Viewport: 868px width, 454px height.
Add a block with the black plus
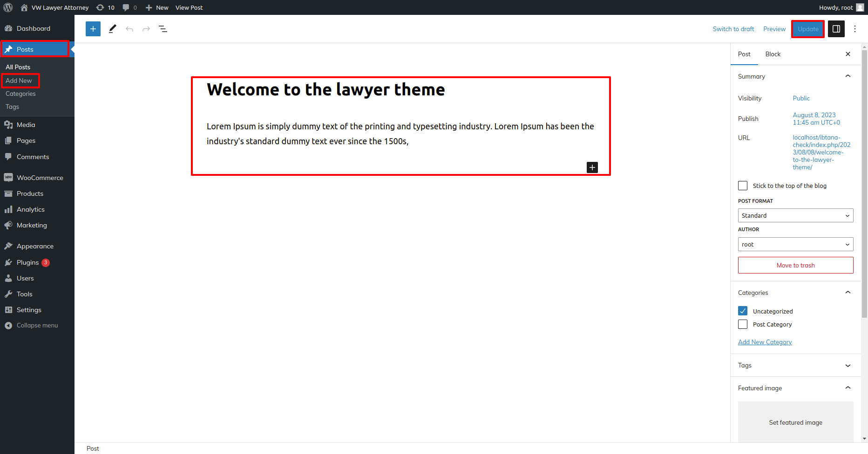[592, 167]
